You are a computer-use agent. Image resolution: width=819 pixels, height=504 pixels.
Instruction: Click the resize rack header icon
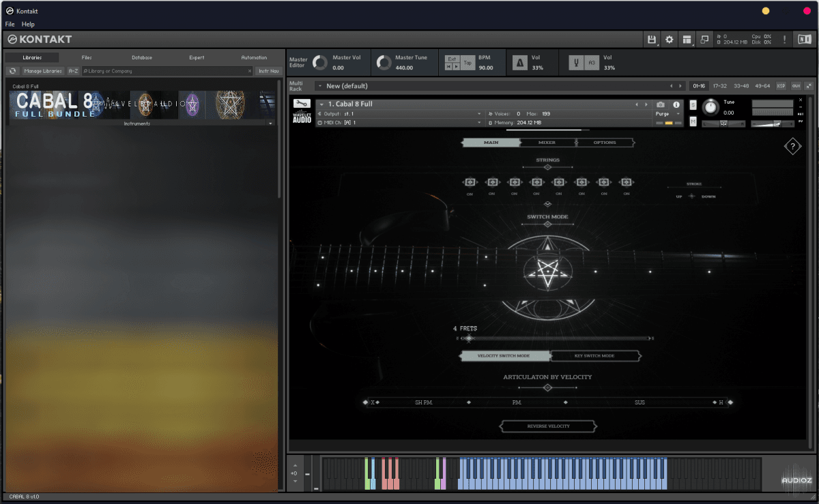[x=809, y=86]
